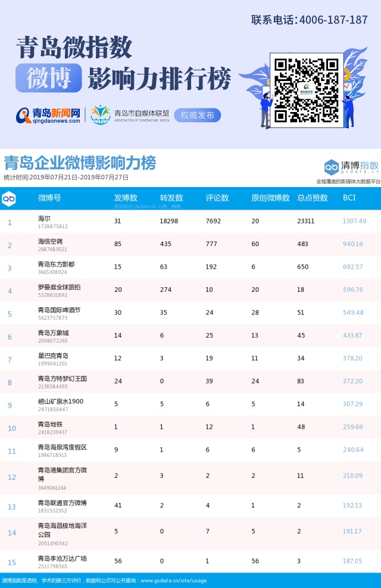This screenshot has height=588, width=381.
Task: Click the BCI value 1307.49
Action: click(354, 221)
